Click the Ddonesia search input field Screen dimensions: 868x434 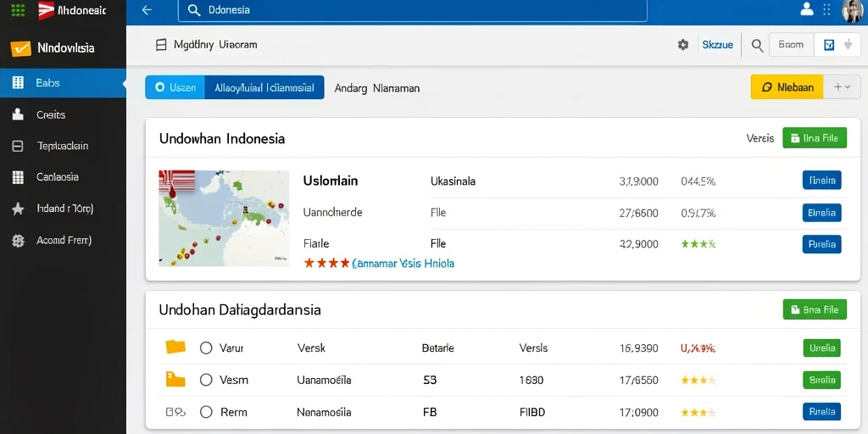(413, 10)
